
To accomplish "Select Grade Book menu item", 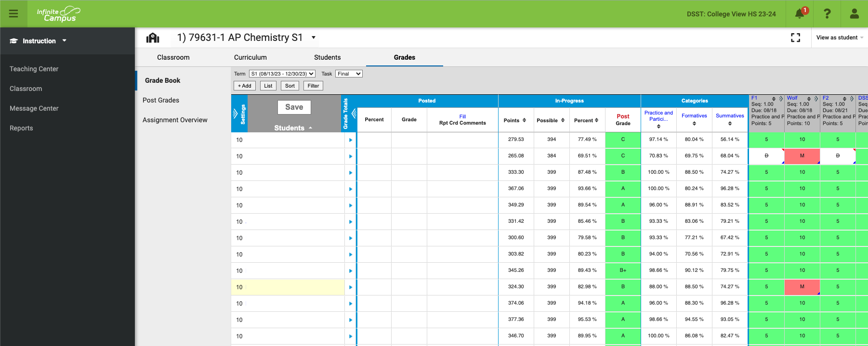I will 162,80.
